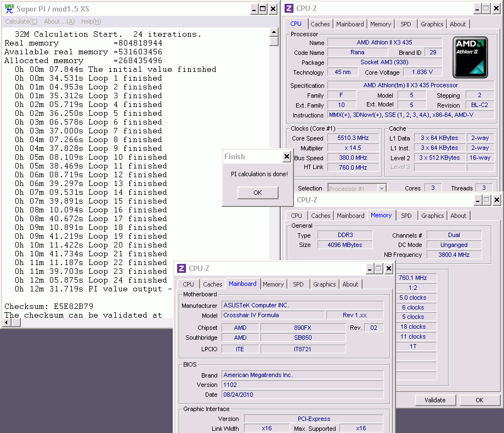
Task: Click the 5510.3 MHz Core Speed value
Action: click(x=353, y=138)
